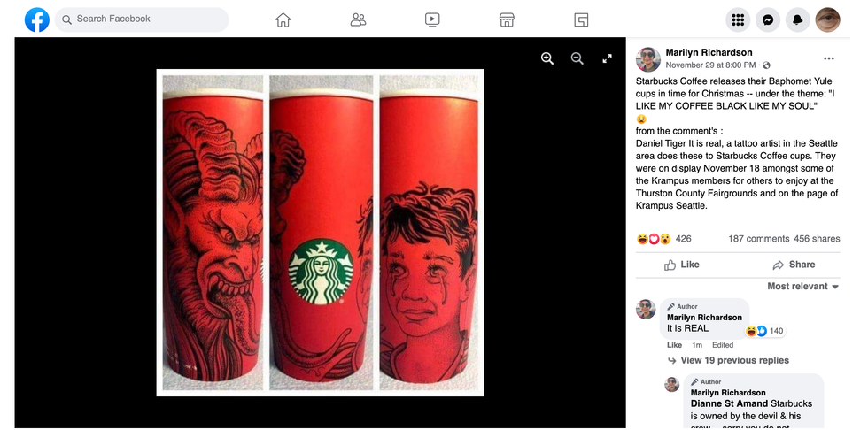Image resolution: width=868 pixels, height=430 pixels.
Task: Open the Gaming icon in top navigation
Action: click(x=581, y=19)
